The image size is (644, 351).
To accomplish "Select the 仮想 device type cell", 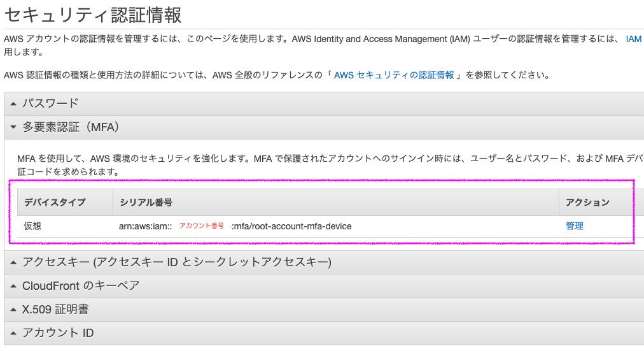I will [x=32, y=226].
